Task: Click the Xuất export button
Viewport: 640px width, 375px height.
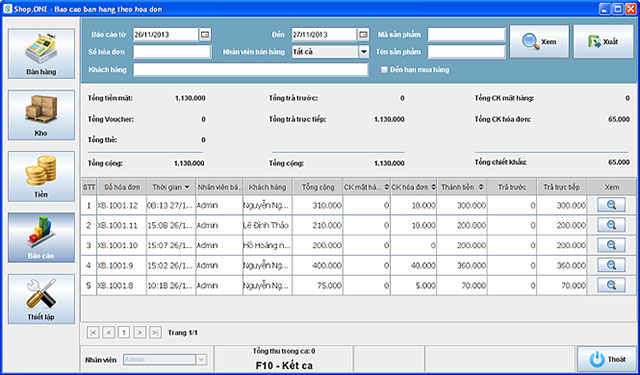Action: click(603, 42)
